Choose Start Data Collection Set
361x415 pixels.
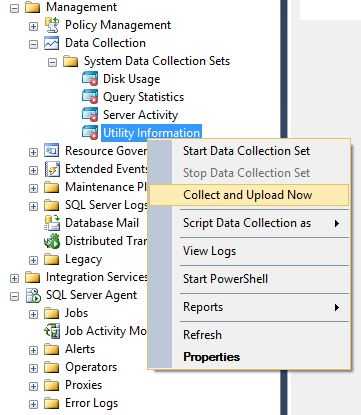coord(247,151)
